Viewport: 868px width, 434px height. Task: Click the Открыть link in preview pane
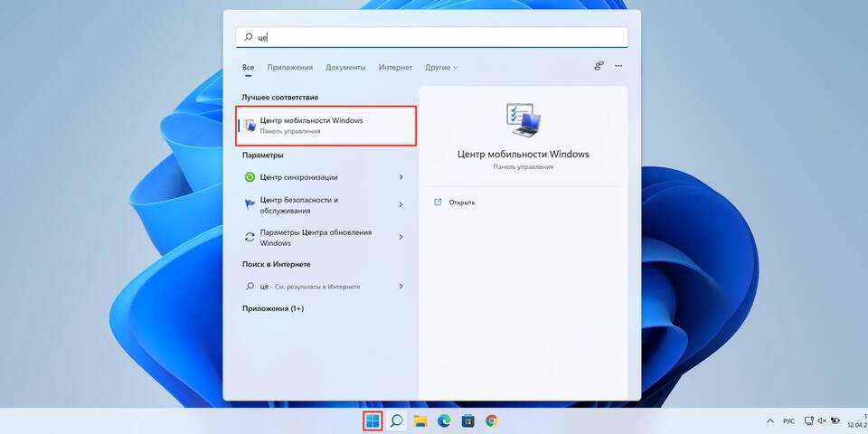pos(462,203)
